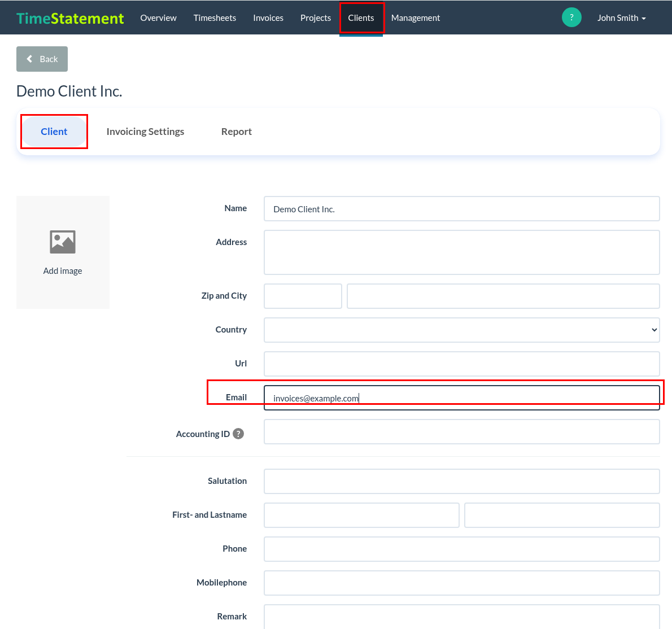This screenshot has height=629, width=672.
Task: Focus the Accounting ID field
Action: (461, 431)
